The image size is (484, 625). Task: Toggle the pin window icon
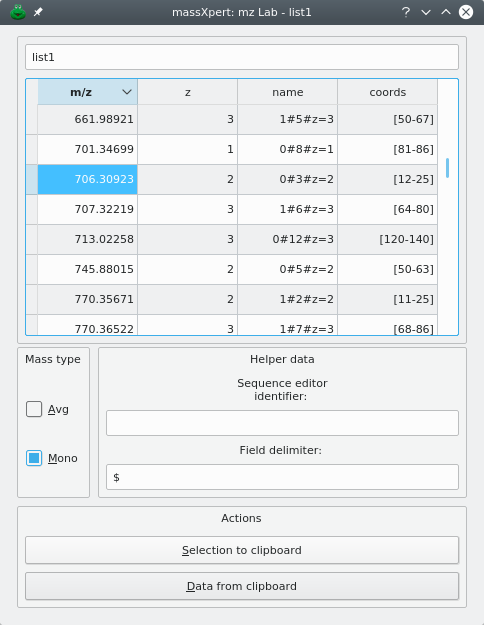click(x=38, y=12)
